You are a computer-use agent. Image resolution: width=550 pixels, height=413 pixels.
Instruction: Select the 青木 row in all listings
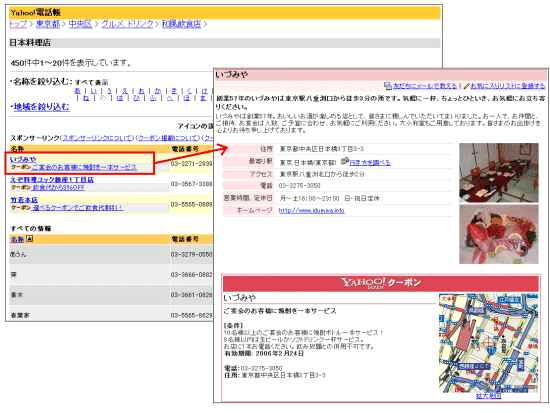(x=111, y=295)
